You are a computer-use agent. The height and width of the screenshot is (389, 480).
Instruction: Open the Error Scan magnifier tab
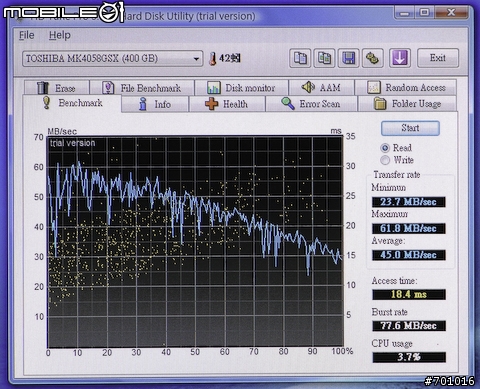(x=311, y=104)
